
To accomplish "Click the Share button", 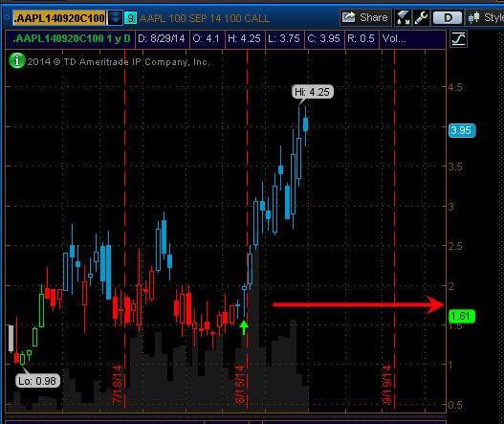I will [x=365, y=17].
